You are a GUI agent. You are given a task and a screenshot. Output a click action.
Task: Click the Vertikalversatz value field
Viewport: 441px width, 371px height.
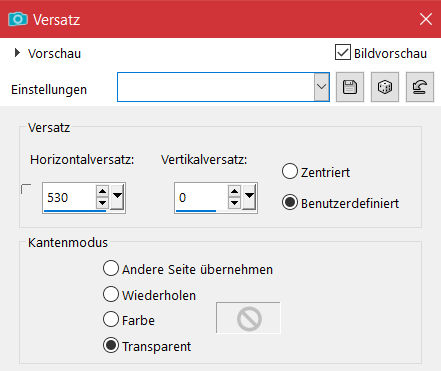point(201,198)
